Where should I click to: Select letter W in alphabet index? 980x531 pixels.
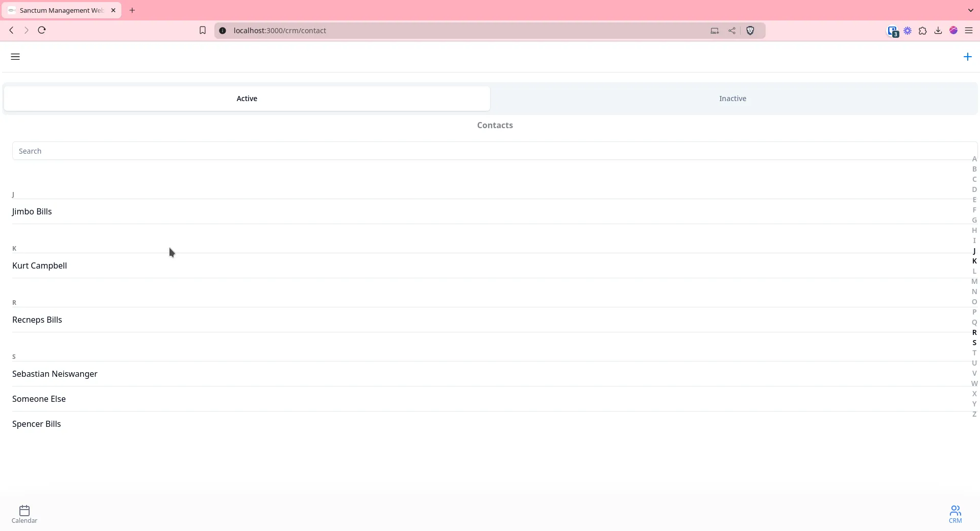974,383
